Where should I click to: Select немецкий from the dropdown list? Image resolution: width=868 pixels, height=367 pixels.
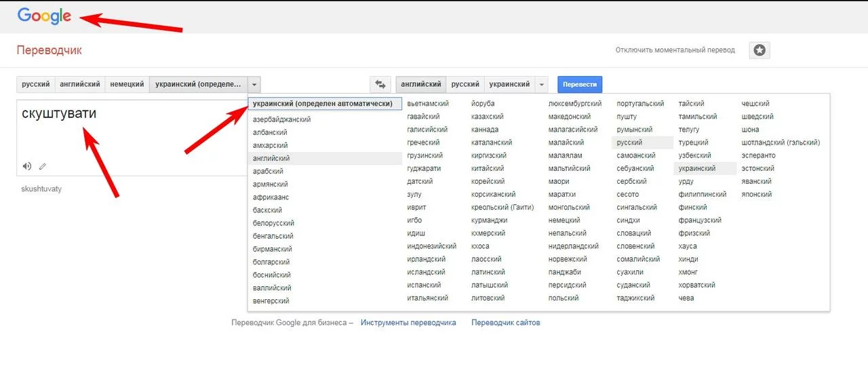(x=564, y=220)
